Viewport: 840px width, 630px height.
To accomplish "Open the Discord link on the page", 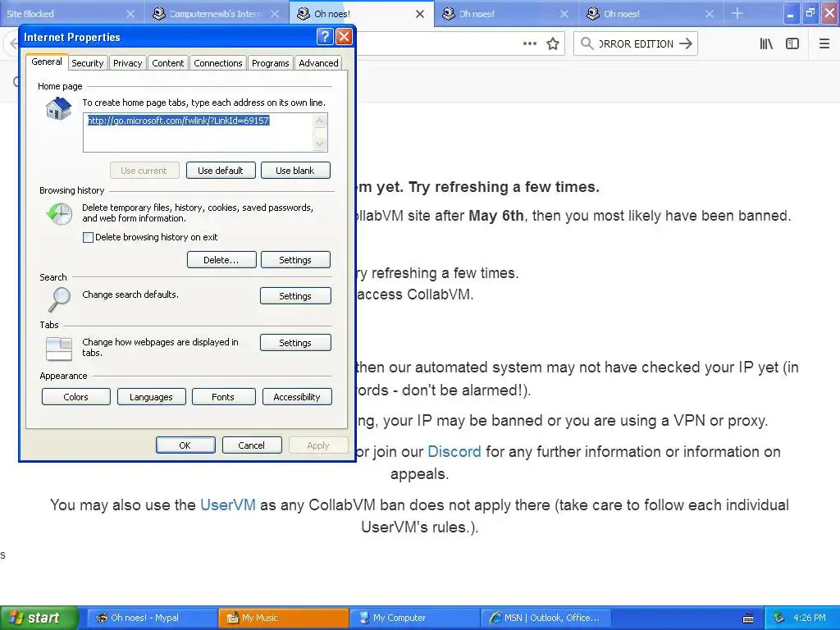I will click(454, 452).
